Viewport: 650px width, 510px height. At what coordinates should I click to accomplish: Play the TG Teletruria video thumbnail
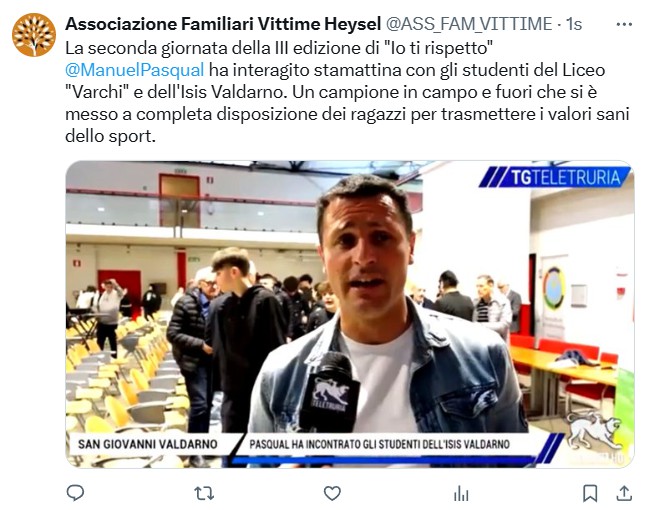[350, 314]
